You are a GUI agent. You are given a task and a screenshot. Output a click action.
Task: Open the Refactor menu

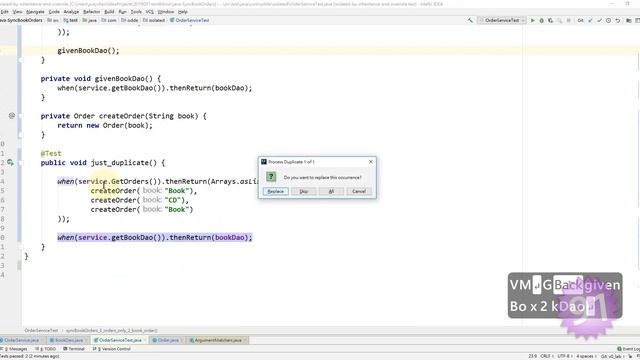(x=91, y=12)
